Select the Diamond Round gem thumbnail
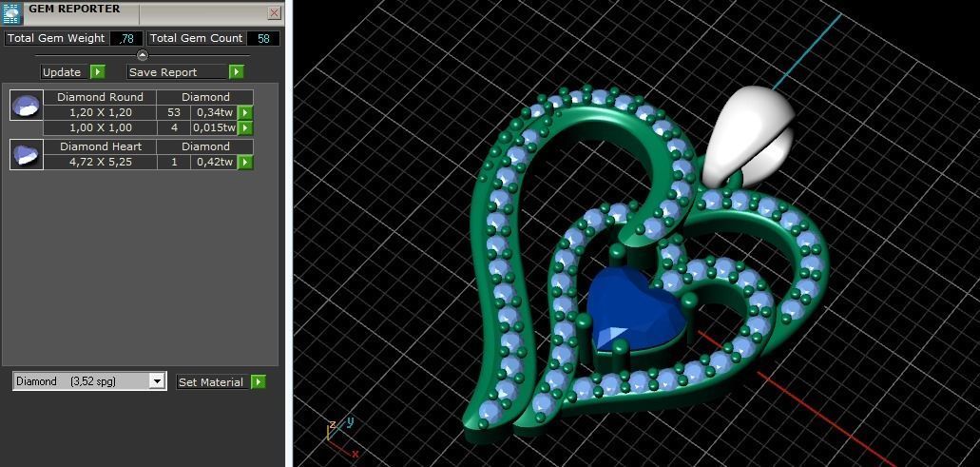This screenshot has height=467, width=980. tap(27, 105)
